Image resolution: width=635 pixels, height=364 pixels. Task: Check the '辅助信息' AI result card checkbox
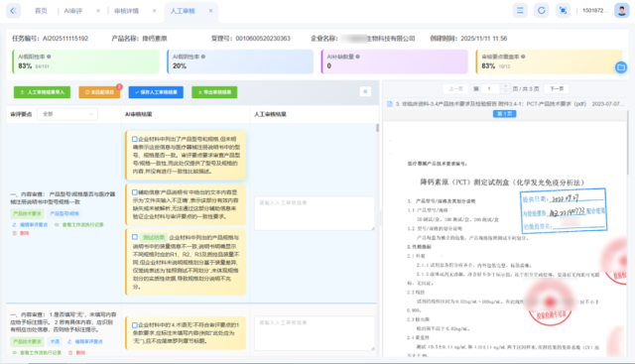click(135, 192)
